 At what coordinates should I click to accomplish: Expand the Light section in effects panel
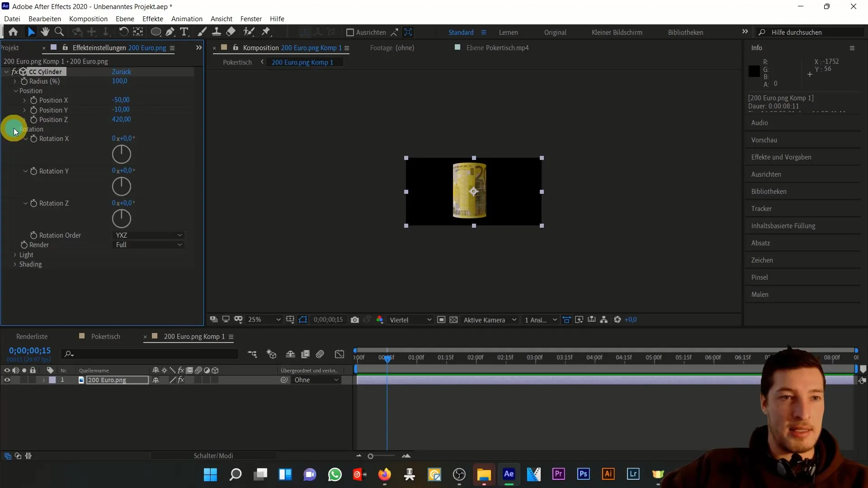[x=14, y=254]
